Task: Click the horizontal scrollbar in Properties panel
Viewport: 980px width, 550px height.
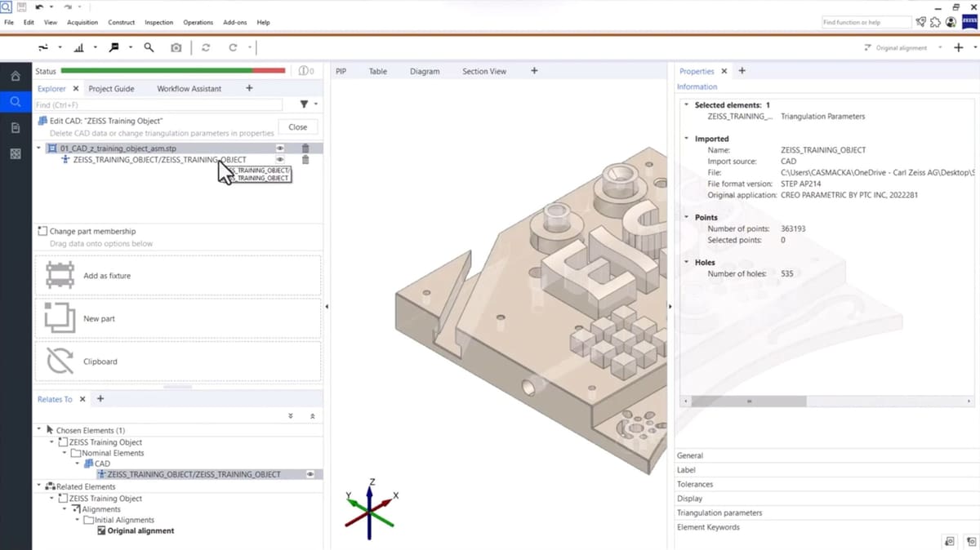Action: [x=749, y=401]
